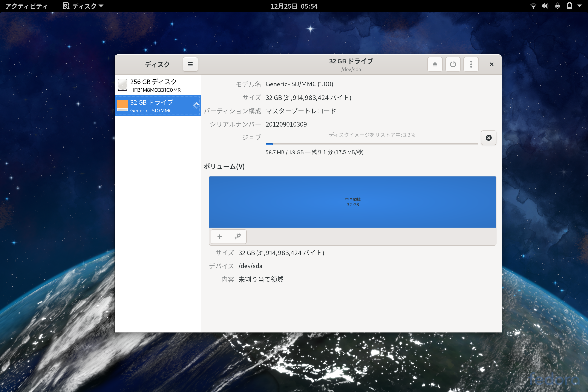Click the battery status icon

[x=570, y=6]
